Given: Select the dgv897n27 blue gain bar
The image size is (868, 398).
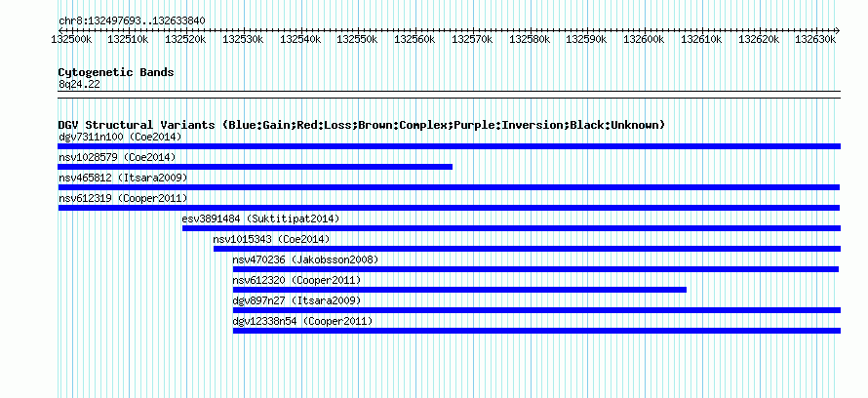Looking at the screenshot, I should coord(536,310).
